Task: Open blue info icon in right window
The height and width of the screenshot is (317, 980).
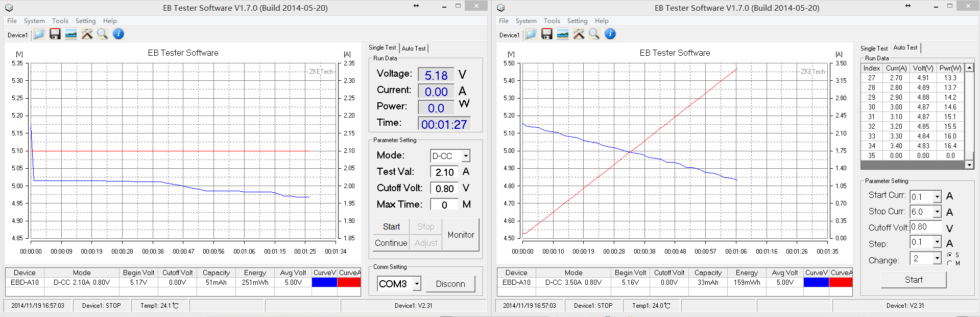Action: (610, 34)
